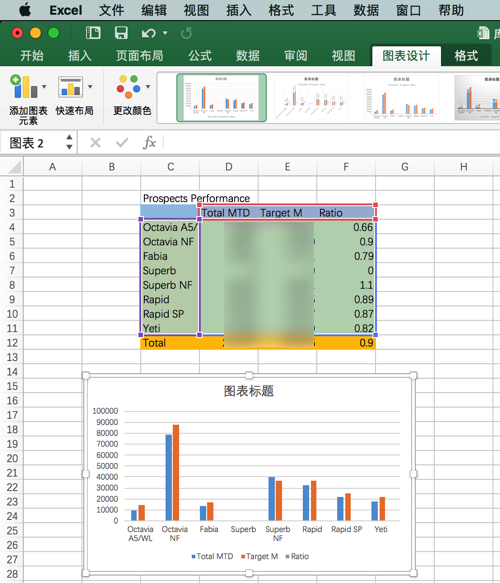Click the redo icon

click(186, 33)
